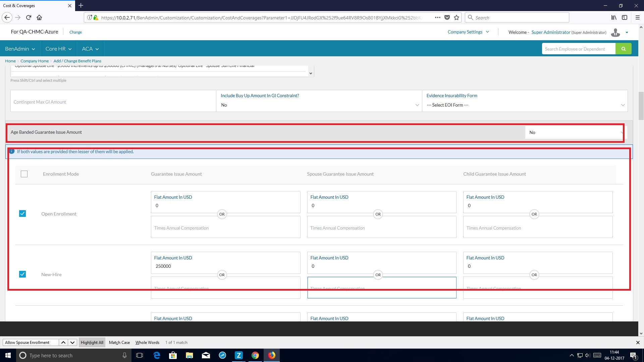
Task: Click New-Hire Flat Amount field with 250000
Action: click(225, 266)
